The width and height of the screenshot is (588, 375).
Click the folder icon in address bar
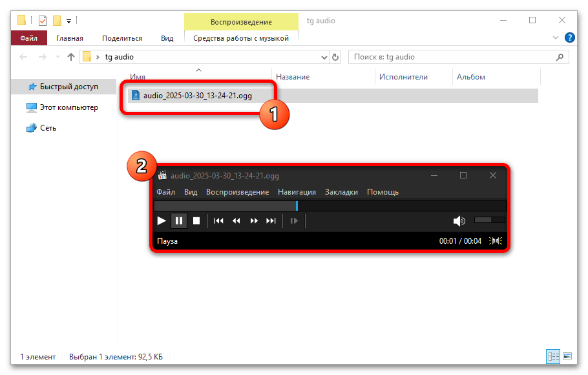(87, 57)
